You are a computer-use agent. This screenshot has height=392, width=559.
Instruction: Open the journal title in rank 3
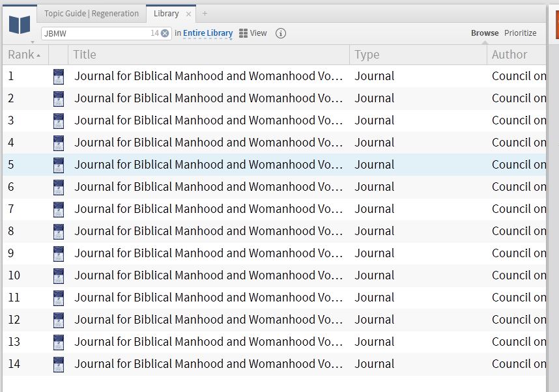[x=208, y=120]
